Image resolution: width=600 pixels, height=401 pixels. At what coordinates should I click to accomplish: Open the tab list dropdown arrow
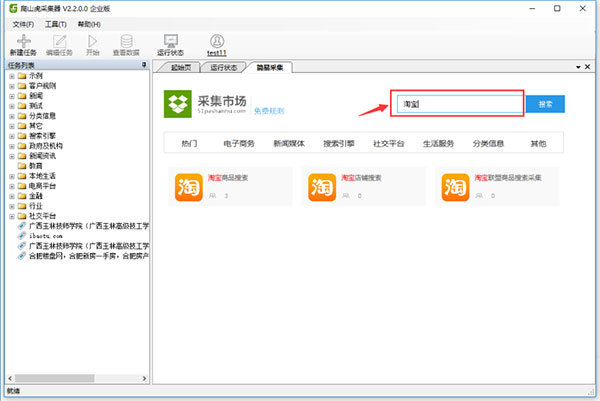(578, 67)
